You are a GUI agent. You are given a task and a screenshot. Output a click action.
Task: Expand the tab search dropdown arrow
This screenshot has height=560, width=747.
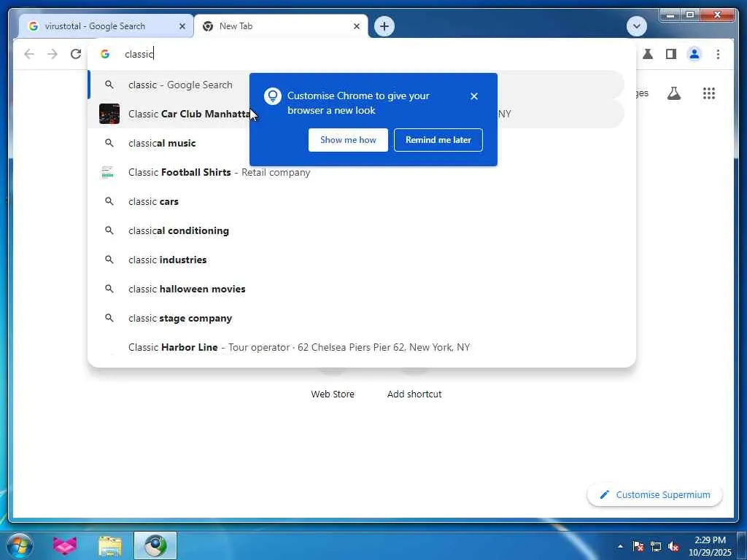pyautogui.click(x=636, y=26)
